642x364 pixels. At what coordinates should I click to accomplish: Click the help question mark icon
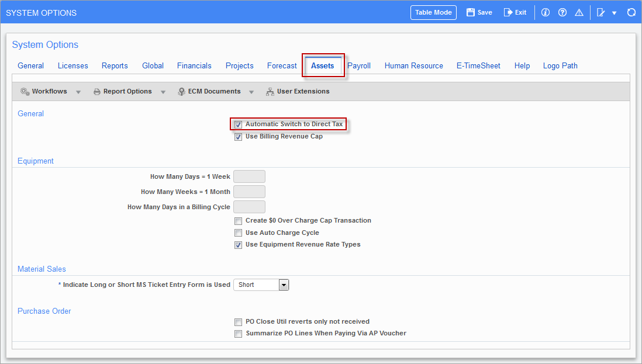(562, 12)
